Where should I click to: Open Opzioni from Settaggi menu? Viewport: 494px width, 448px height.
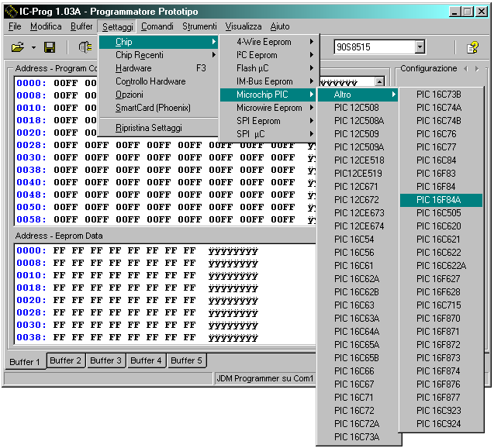coord(158,95)
